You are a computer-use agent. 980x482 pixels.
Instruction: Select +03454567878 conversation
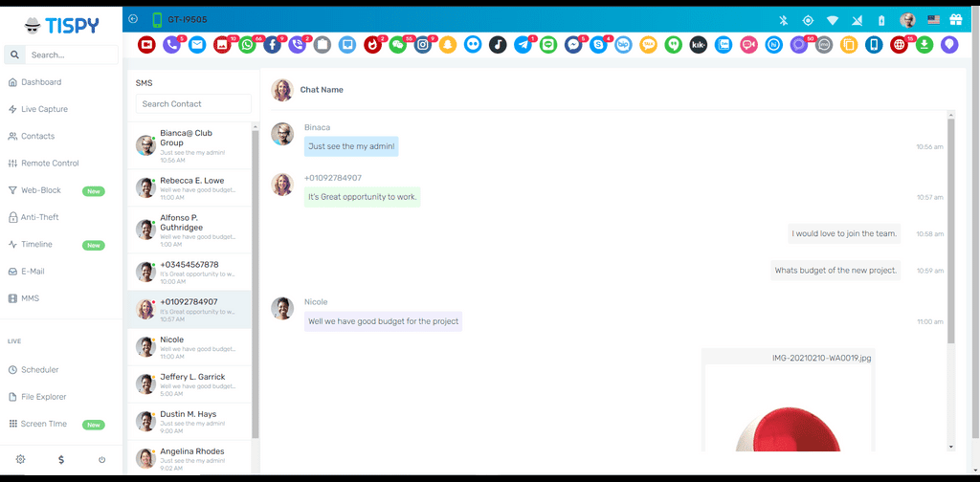pos(189,272)
